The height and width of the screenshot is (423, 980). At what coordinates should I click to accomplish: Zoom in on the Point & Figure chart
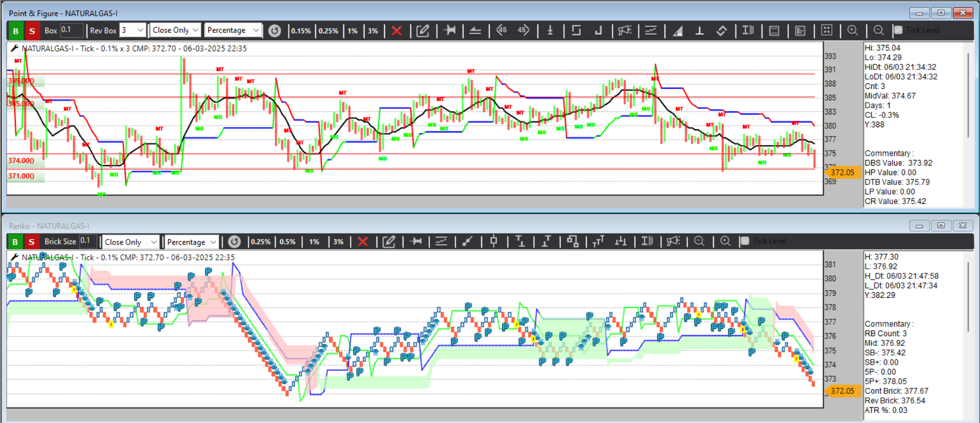point(852,30)
